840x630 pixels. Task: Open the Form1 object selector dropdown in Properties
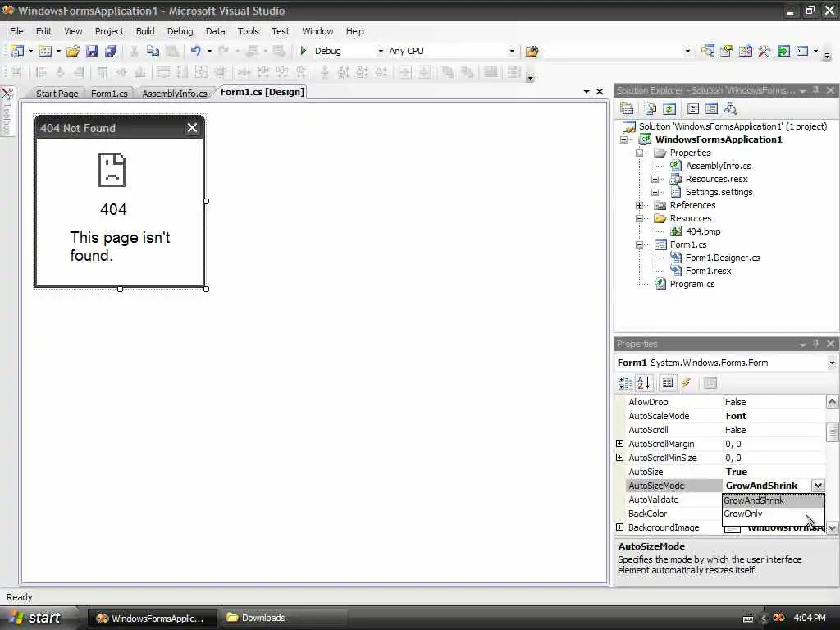click(832, 363)
